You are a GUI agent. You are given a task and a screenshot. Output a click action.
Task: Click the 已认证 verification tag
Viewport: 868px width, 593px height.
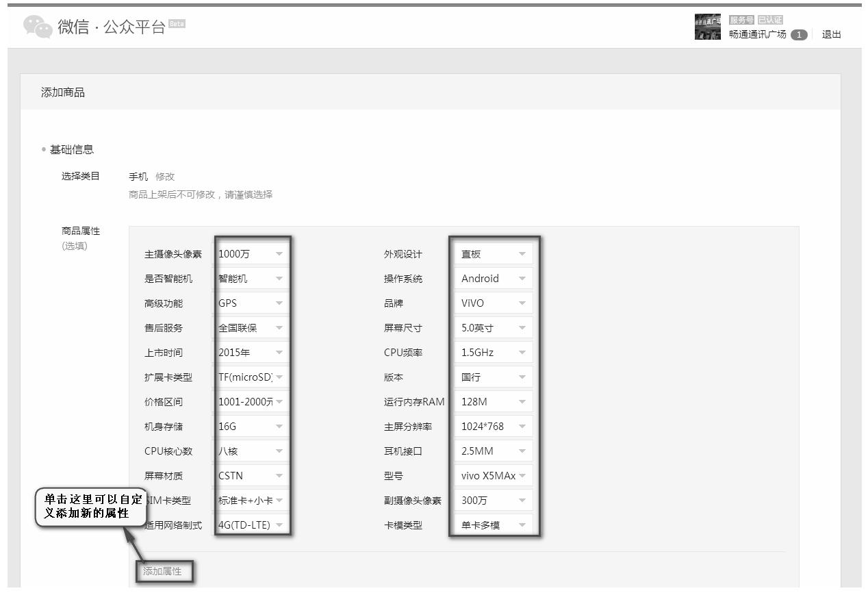point(770,20)
